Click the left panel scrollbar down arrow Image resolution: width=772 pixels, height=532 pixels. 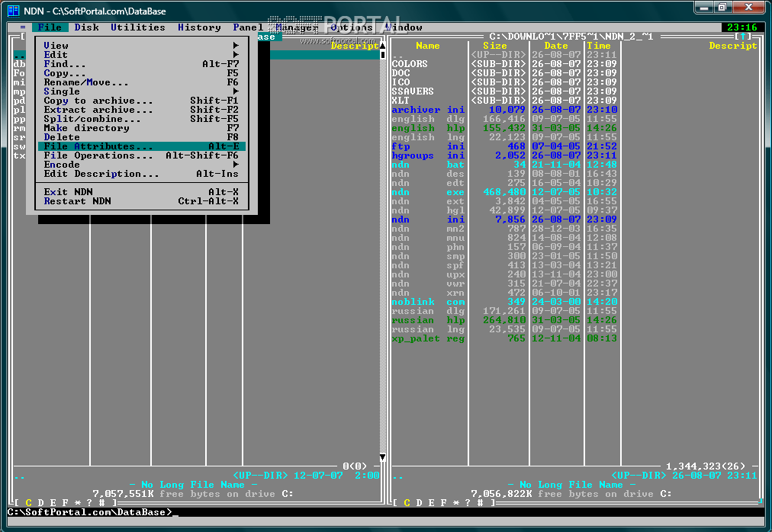(382, 457)
